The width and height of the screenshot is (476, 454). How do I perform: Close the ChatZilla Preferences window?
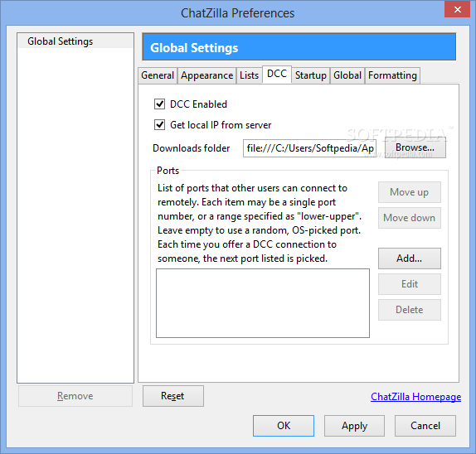tap(457, 9)
